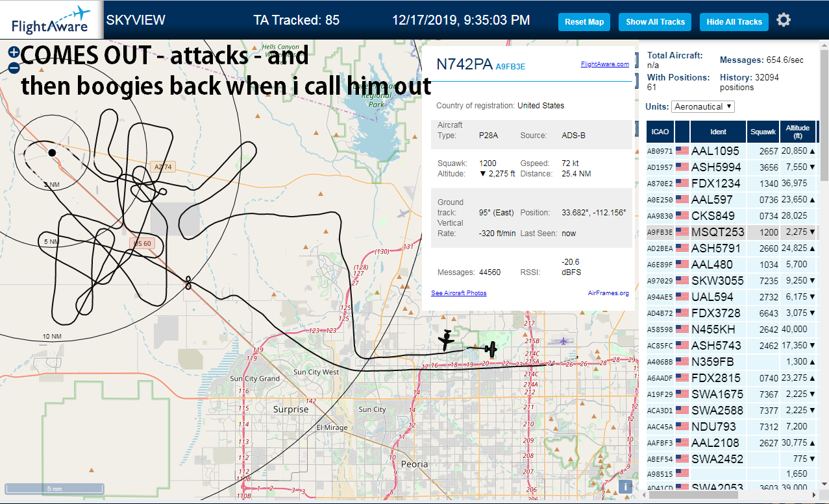Select the SWA2588 ident
The image size is (829, 504).
pyautogui.click(x=717, y=411)
